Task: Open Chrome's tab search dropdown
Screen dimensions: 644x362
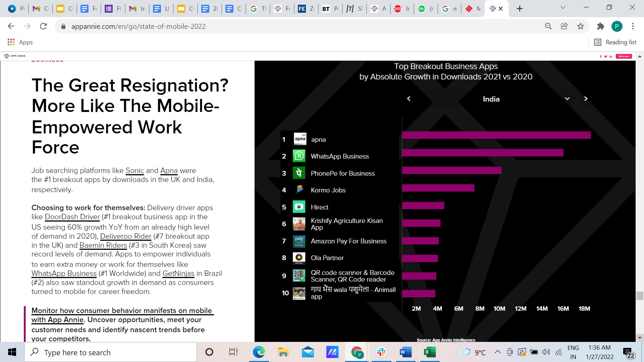Action: [563, 7]
